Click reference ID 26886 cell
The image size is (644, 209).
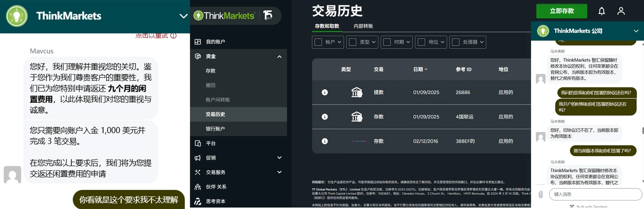click(x=463, y=92)
